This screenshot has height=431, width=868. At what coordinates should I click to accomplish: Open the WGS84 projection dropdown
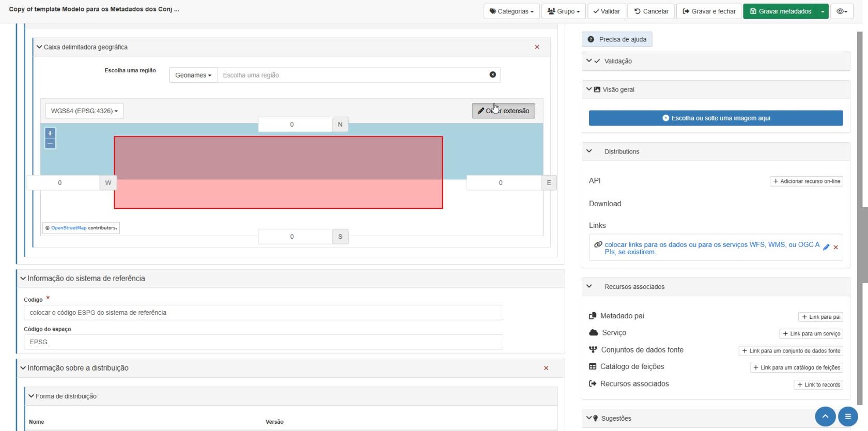click(84, 111)
